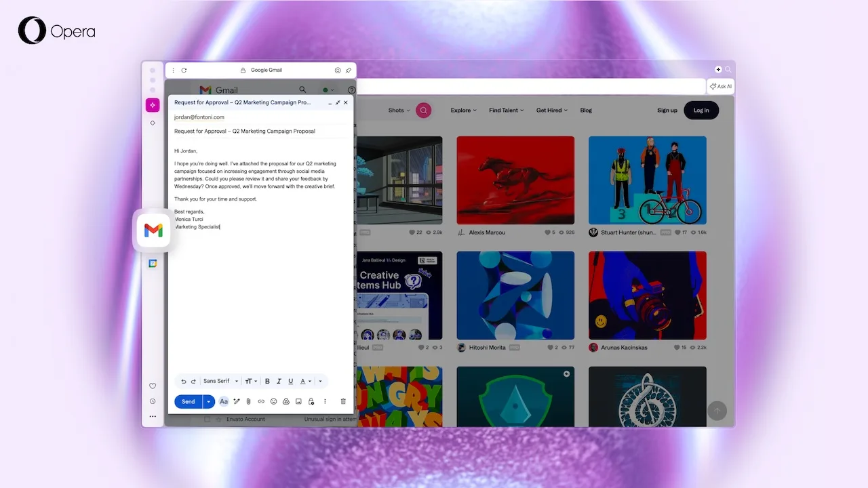
Task: Click the Send button
Action: [x=188, y=401]
